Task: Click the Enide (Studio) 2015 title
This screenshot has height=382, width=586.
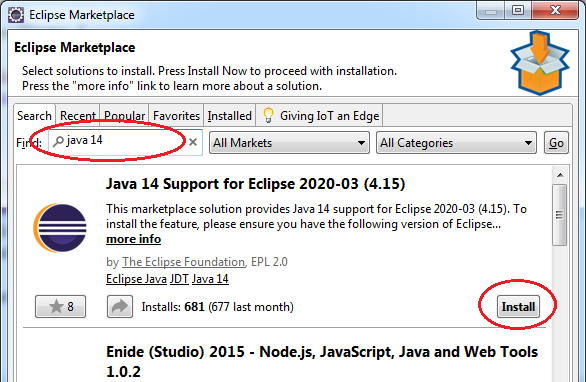Action: 322,361
